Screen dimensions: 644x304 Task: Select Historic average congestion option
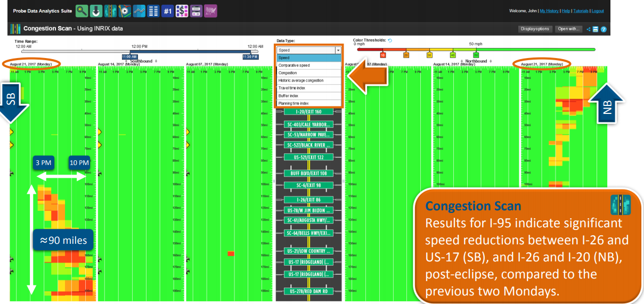[x=301, y=80]
